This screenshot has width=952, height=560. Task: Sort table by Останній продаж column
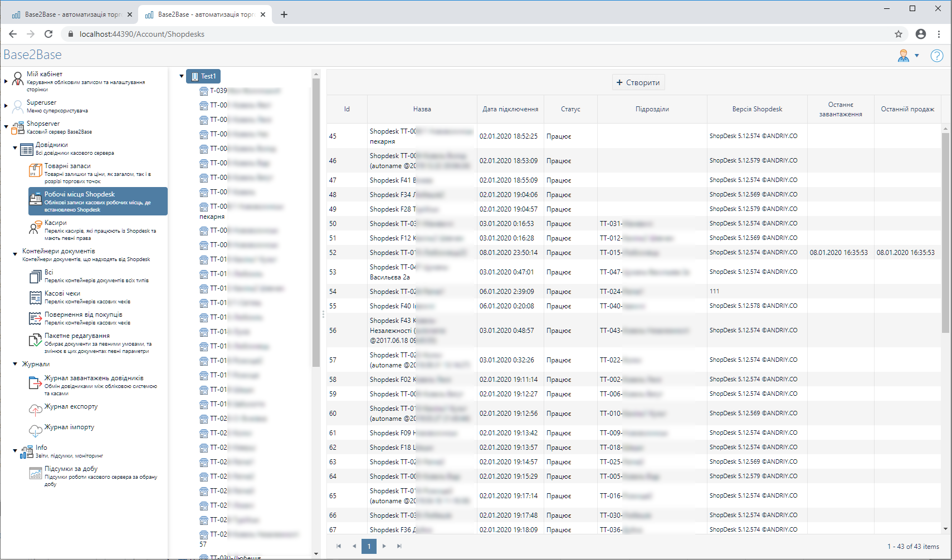pyautogui.click(x=907, y=109)
